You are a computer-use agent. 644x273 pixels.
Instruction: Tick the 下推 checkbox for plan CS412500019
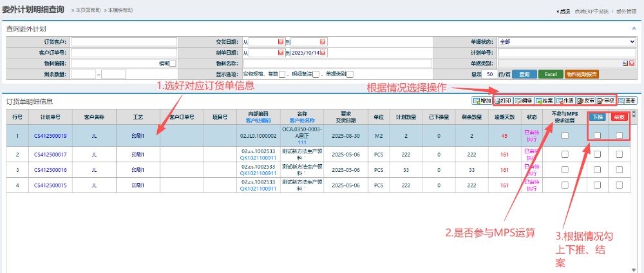(598, 135)
